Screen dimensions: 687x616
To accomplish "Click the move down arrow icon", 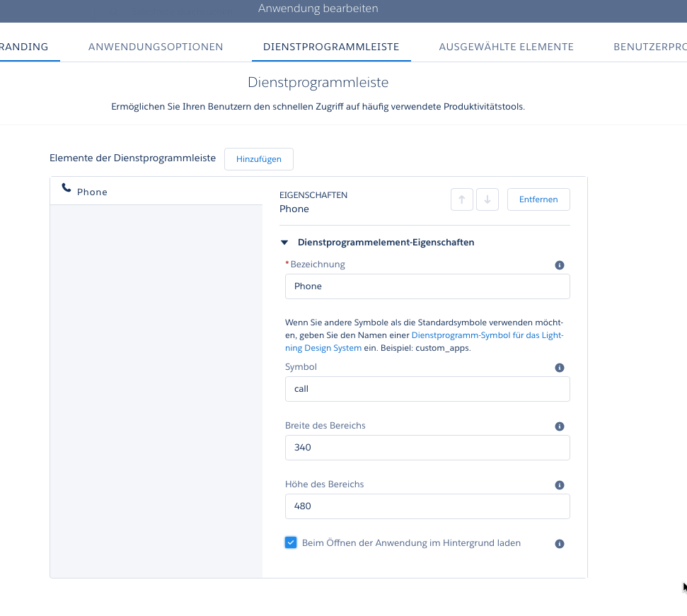I will pos(487,199).
